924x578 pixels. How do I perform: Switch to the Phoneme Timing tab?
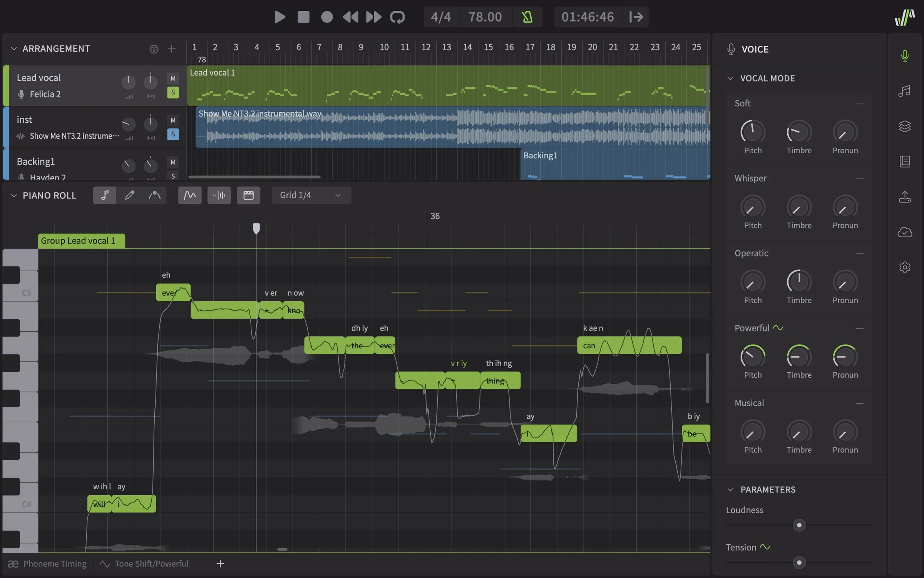click(47, 564)
